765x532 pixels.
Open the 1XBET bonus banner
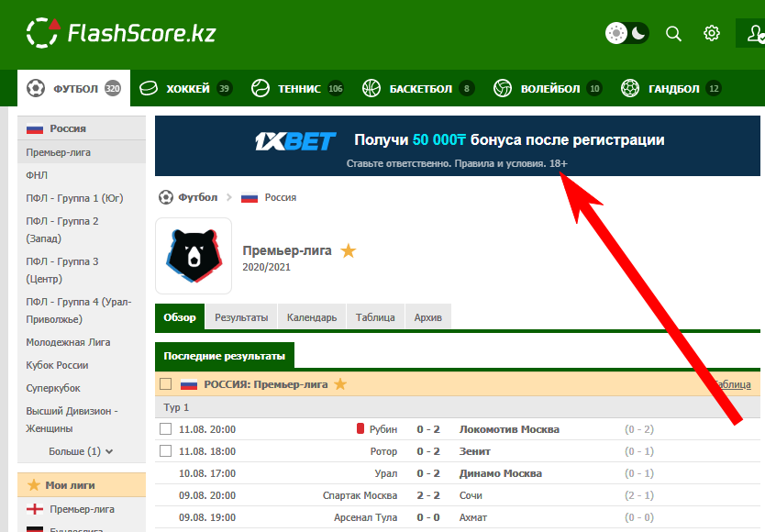click(x=457, y=146)
